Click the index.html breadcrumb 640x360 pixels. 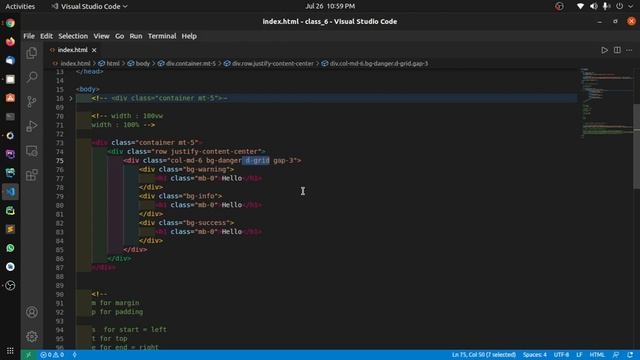click(75, 64)
